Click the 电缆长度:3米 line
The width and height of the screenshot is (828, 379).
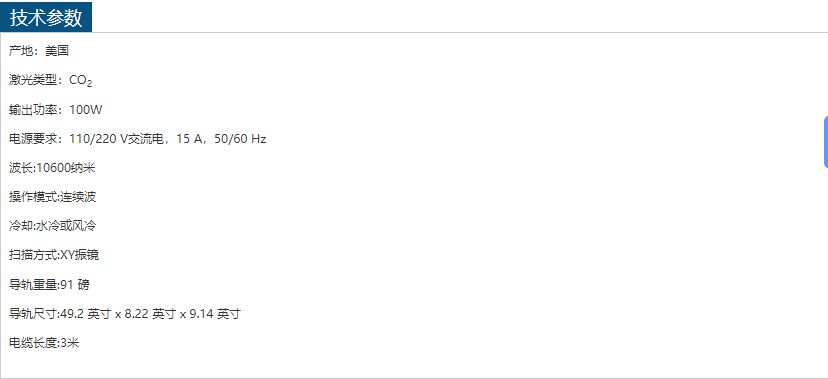44,343
